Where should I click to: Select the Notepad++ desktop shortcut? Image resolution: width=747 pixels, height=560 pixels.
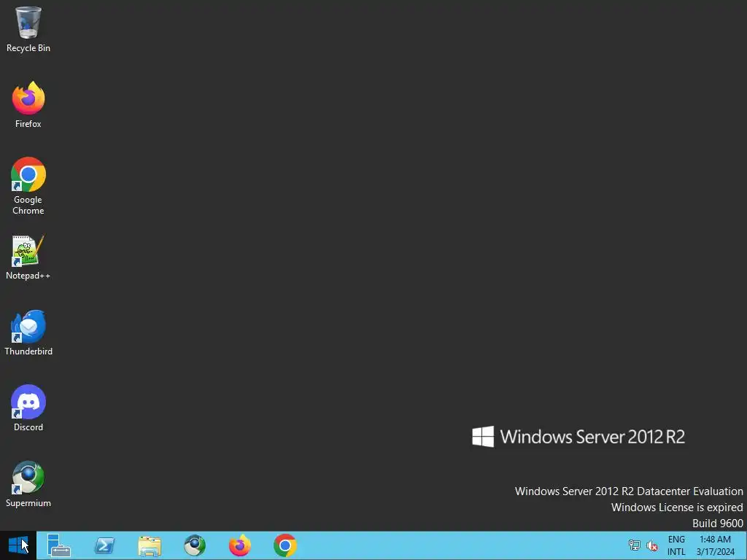click(x=28, y=257)
